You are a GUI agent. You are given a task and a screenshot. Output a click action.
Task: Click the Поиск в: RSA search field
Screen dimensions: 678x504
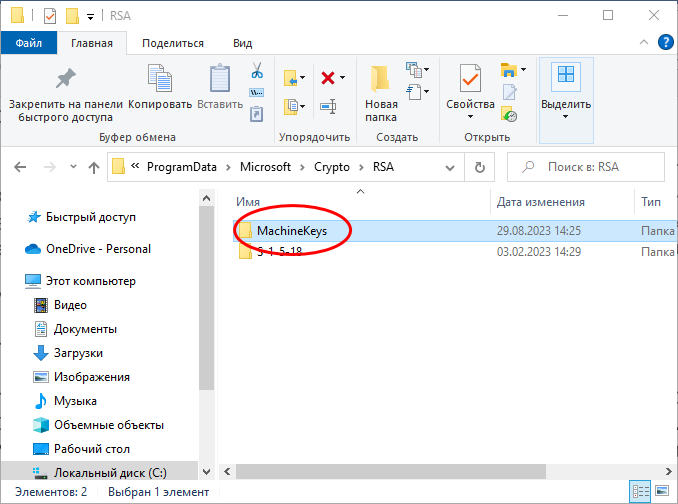pos(586,167)
